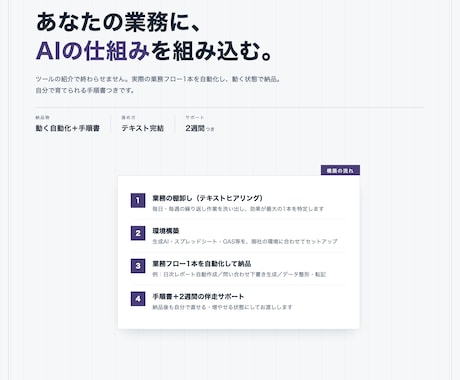Click headline line 'あなたの業務に、'

tap(119, 22)
